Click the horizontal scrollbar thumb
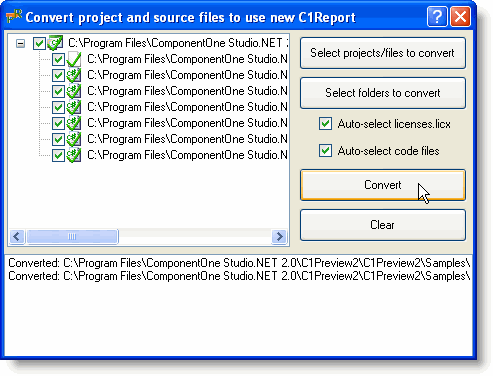The height and width of the screenshot is (376, 493). (72, 237)
